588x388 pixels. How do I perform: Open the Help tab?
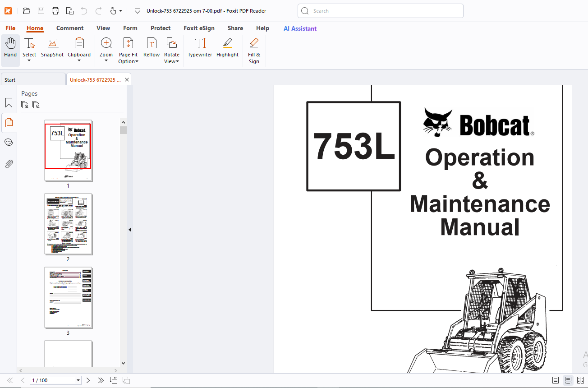(262, 28)
